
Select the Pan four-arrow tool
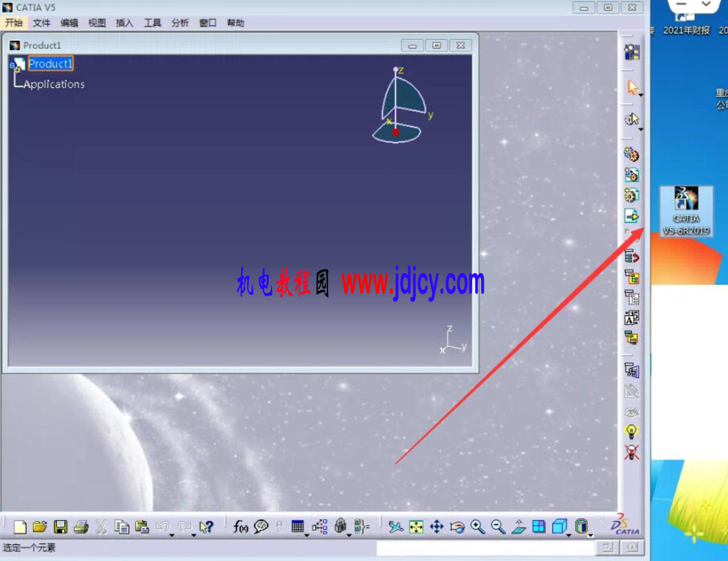click(x=437, y=527)
